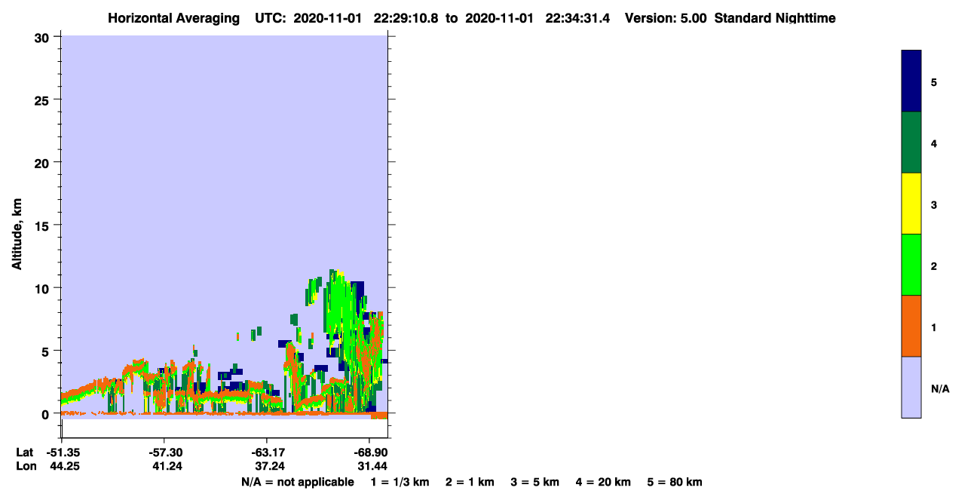Viewport: 980px width, 503px height.
Task: Click the 'Lat' row label
Action: tap(24, 452)
